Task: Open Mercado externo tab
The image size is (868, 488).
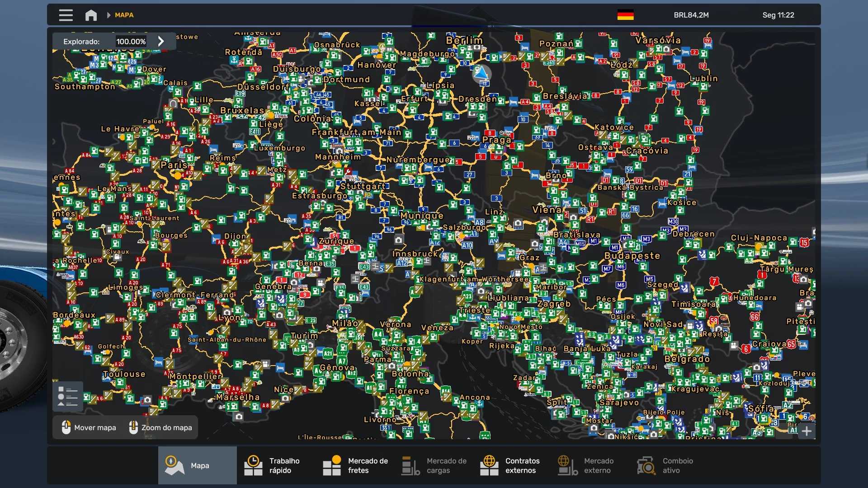Action: (x=591, y=465)
